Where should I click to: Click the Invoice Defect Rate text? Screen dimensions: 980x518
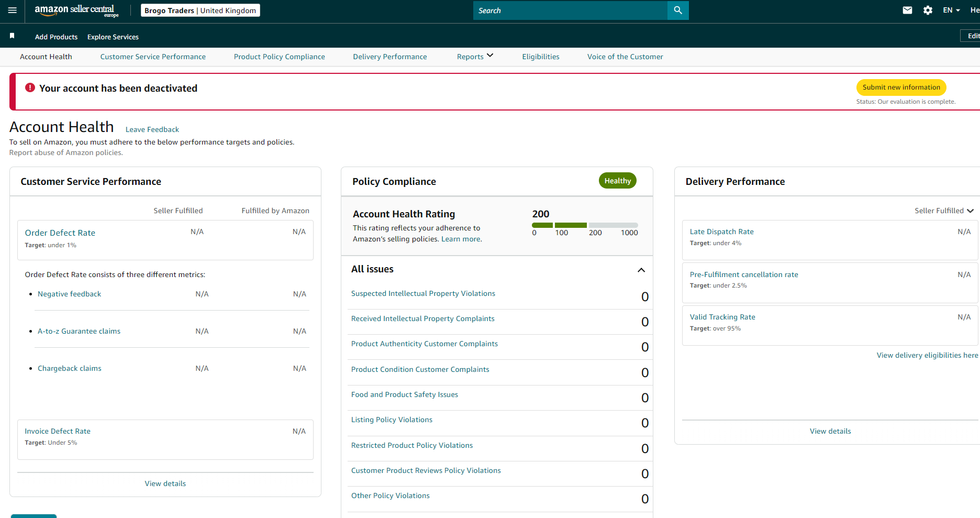point(58,431)
